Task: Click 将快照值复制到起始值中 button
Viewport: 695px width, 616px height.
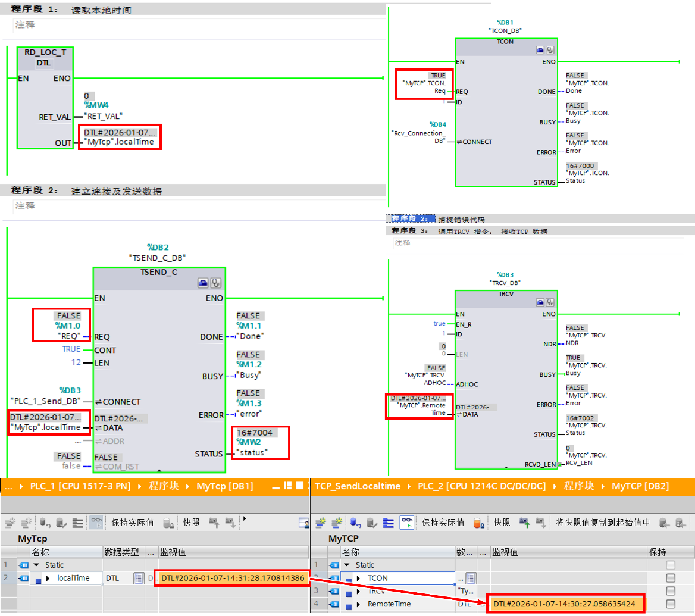Action: click(603, 522)
